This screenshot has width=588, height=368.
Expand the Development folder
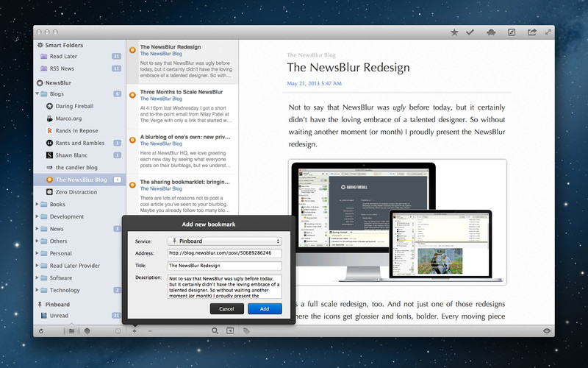[37, 217]
